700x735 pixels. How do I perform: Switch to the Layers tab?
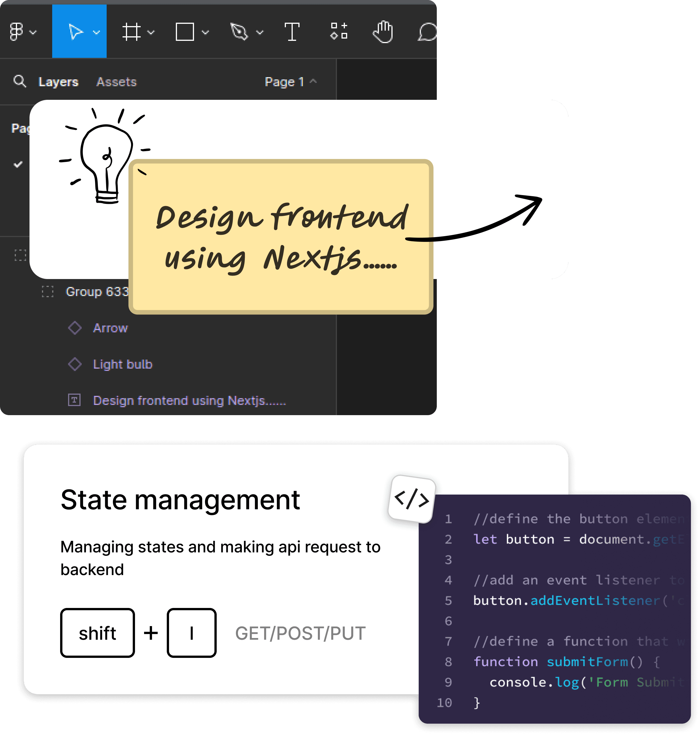tap(58, 82)
